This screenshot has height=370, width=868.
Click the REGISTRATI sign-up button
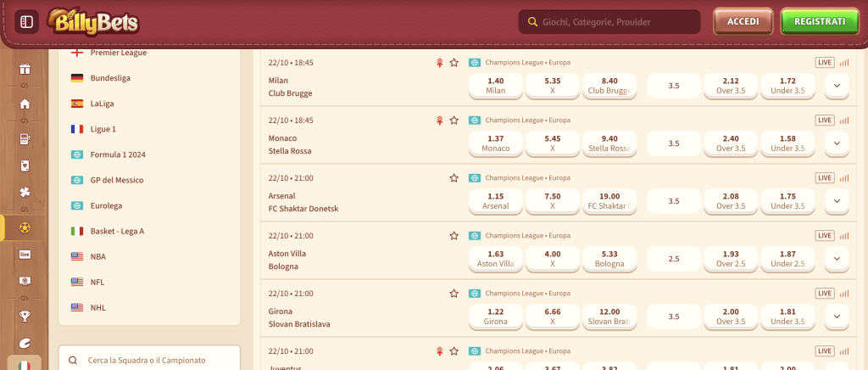820,21
